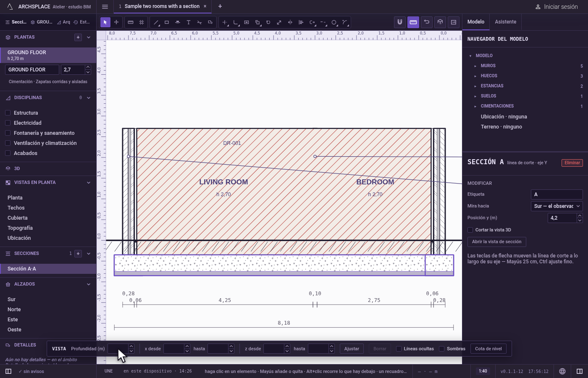
Task: Click the globe language icon in the status bar
Action: click(x=562, y=371)
